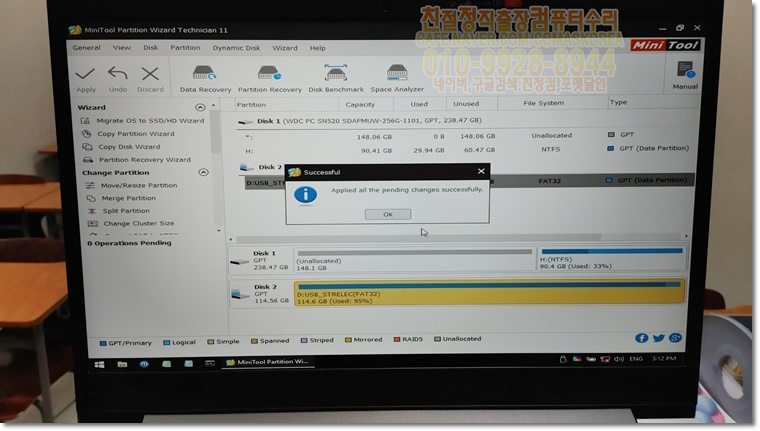Start Migrate OS to SSD/HD Wizard

150,121
